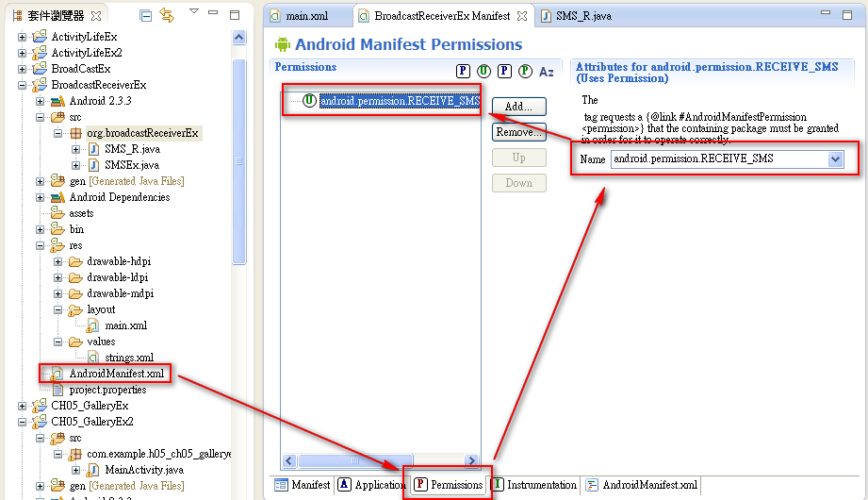The height and width of the screenshot is (500, 868).
Task: Open the Permissions bottom tab
Action: pyautogui.click(x=449, y=485)
